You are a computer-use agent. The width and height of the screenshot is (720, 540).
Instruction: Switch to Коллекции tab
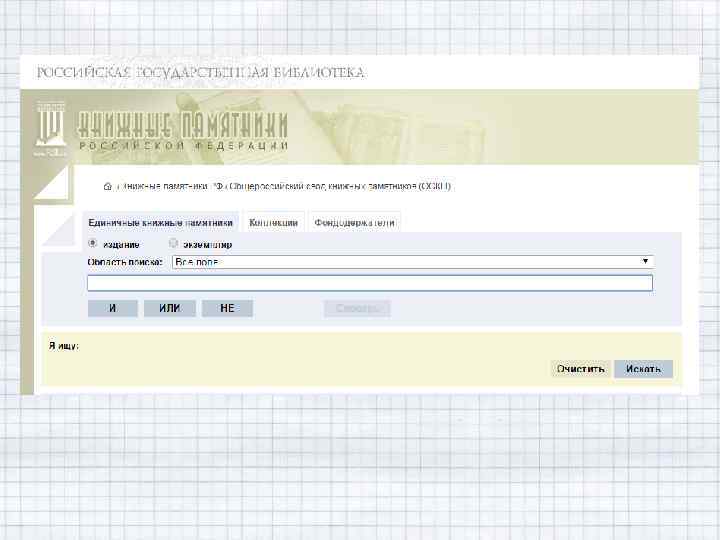[273, 223]
